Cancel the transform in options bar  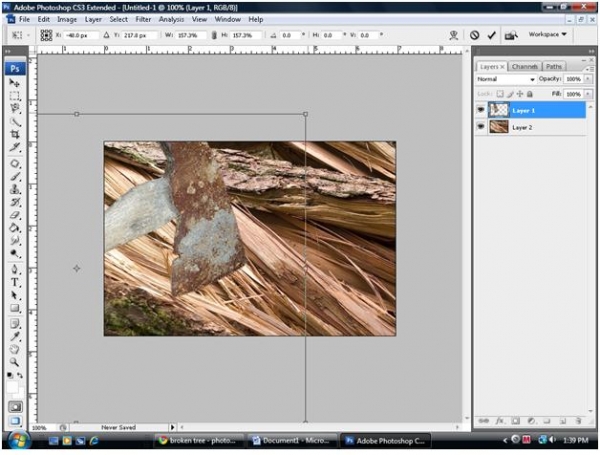(x=474, y=36)
